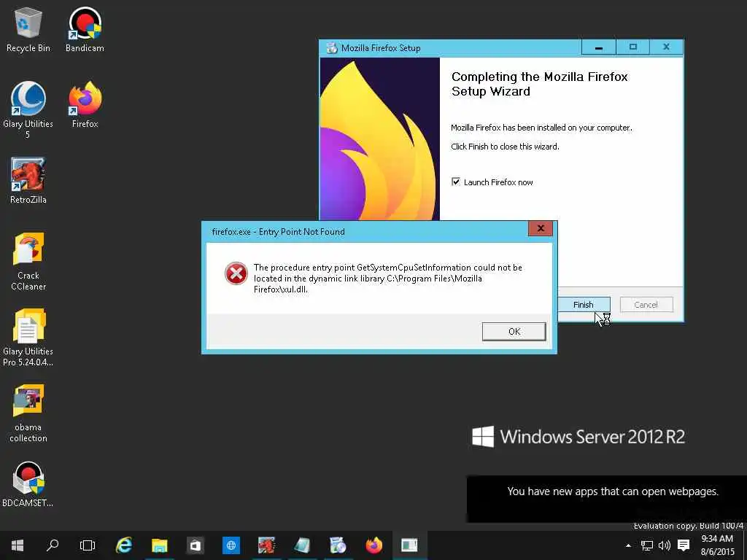Uncheck the Launch Firefox now checkbox

[456, 182]
